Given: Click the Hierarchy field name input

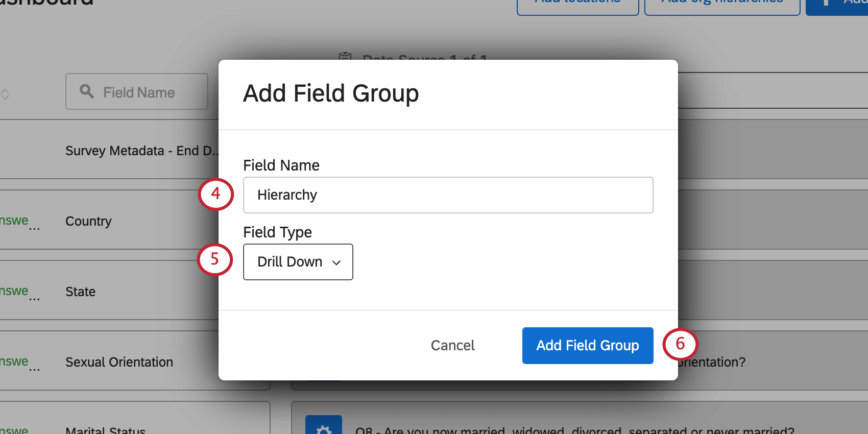Looking at the screenshot, I should (x=448, y=195).
